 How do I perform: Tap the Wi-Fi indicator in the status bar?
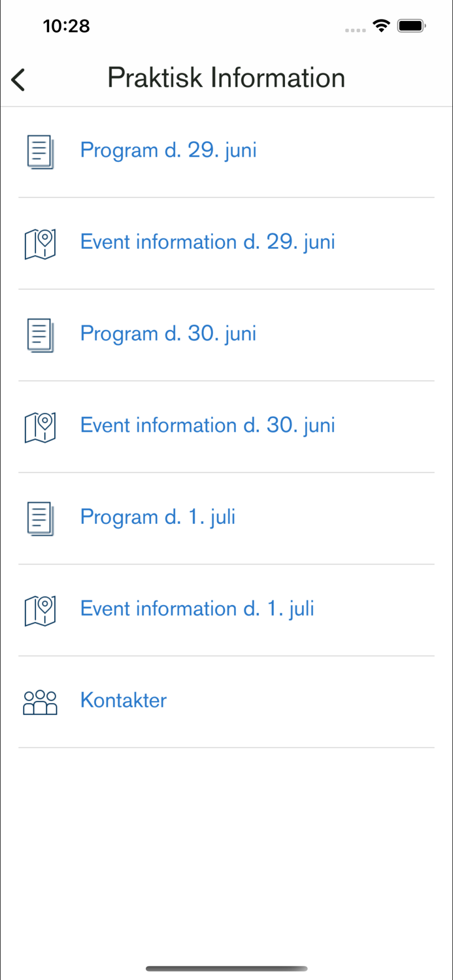(381, 26)
